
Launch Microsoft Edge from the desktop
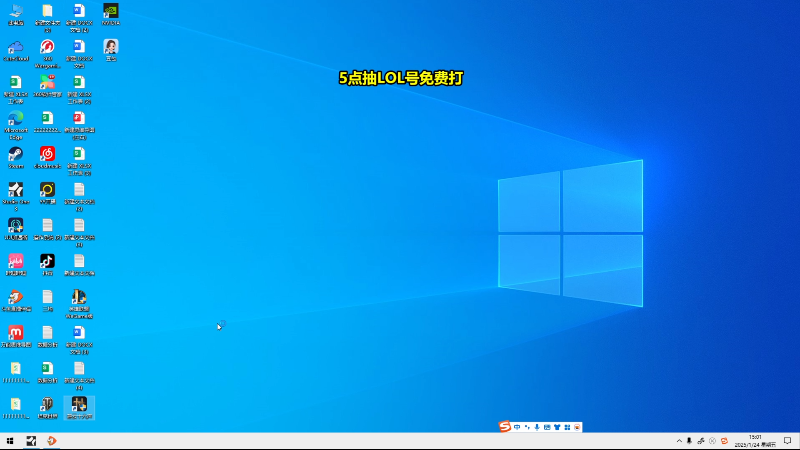coord(16,125)
